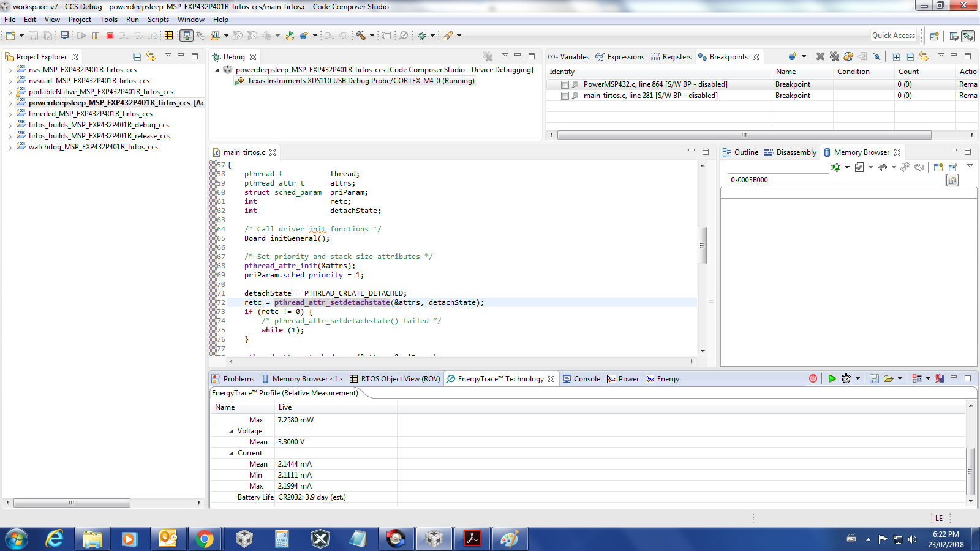Image resolution: width=980 pixels, height=551 pixels.
Task: Click EnergyTrace stopwatch measurement duration icon
Action: pos(846,378)
